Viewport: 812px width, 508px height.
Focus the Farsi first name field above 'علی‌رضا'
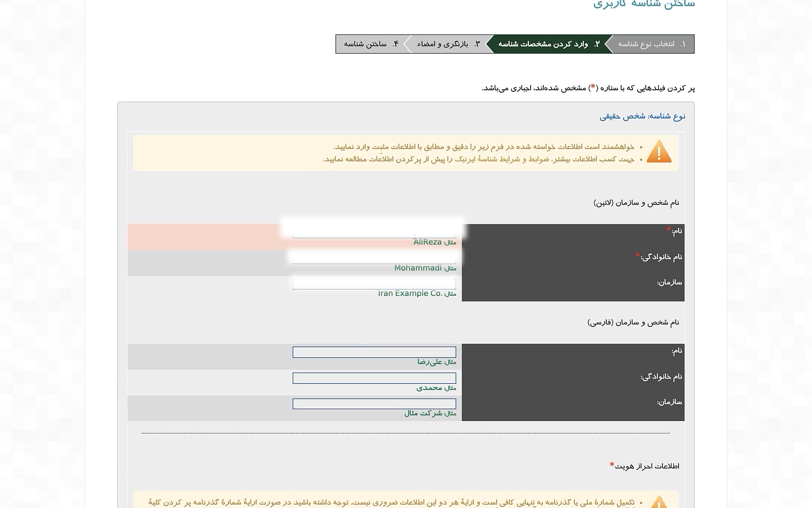[374, 352]
